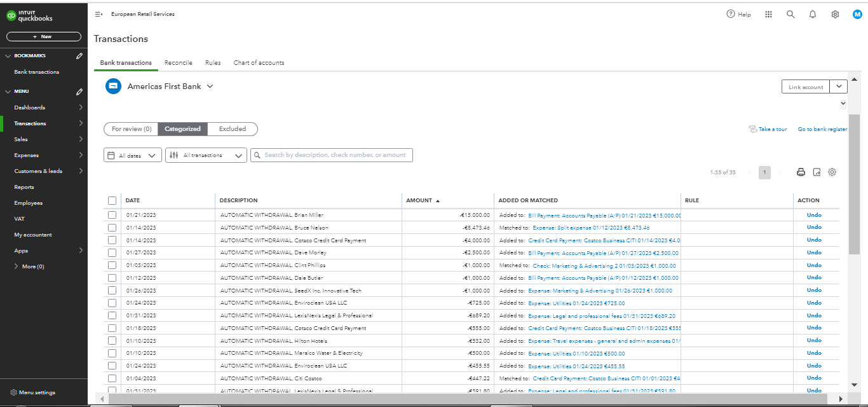This screenshot has width=868, height=407.
Task: Click the QuickBooks logo
Action: (30, 16)
